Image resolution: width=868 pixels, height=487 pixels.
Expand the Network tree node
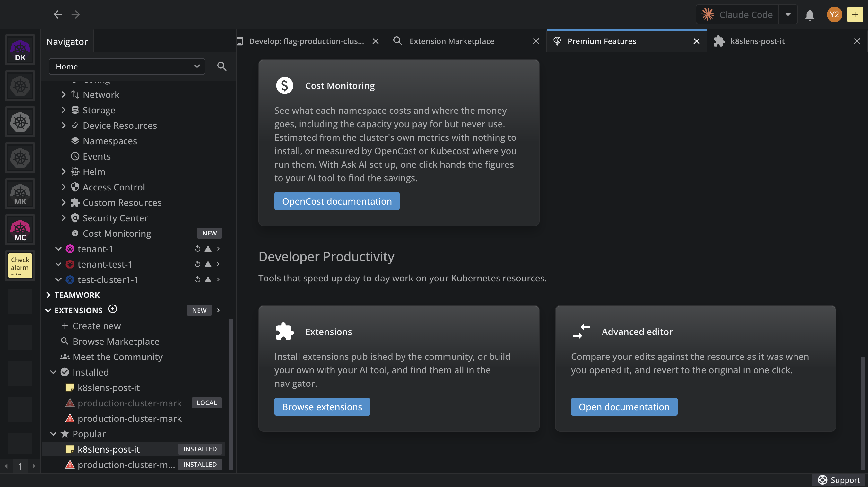pyautogui.click(x=64, y=95)
